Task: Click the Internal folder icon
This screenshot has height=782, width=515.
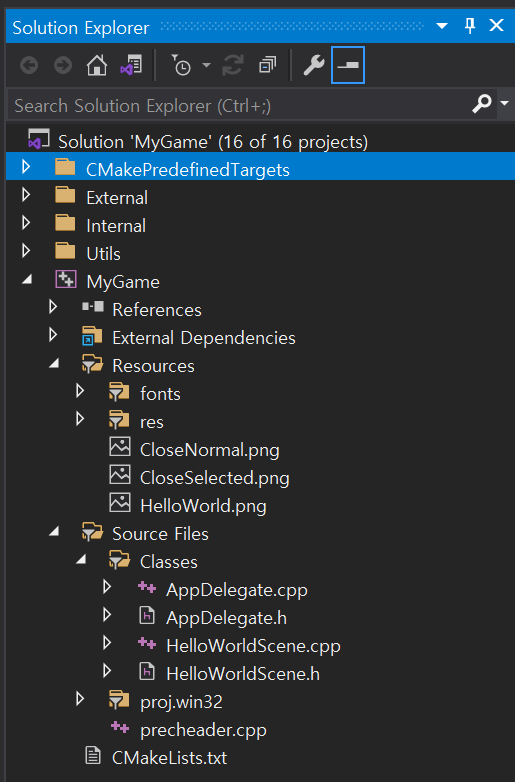Action: pos(65,223)
